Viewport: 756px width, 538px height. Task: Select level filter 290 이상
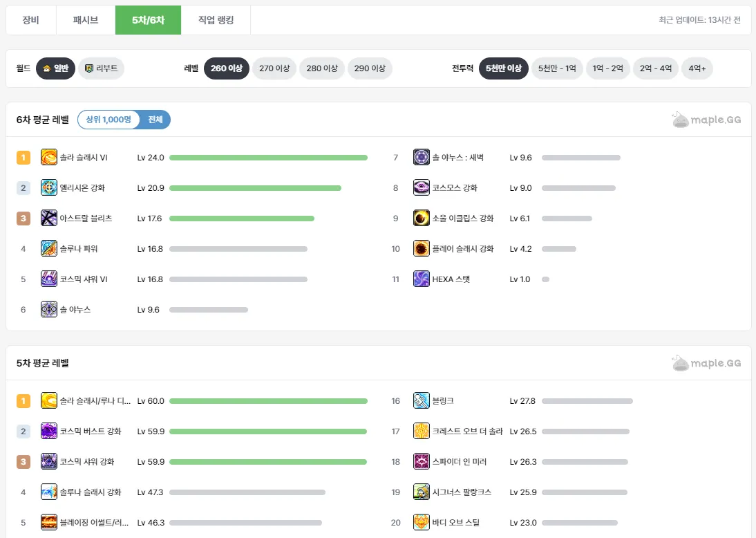[370, 68]
